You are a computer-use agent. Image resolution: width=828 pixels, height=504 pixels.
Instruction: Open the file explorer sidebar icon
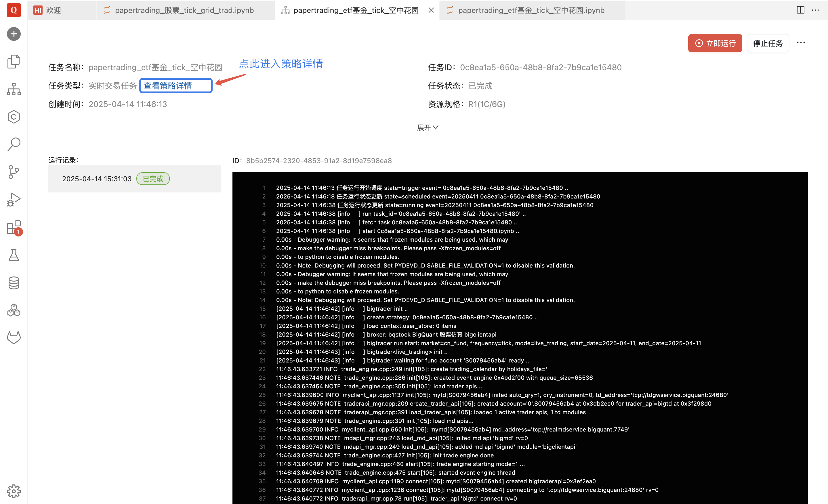pos(14,62)
